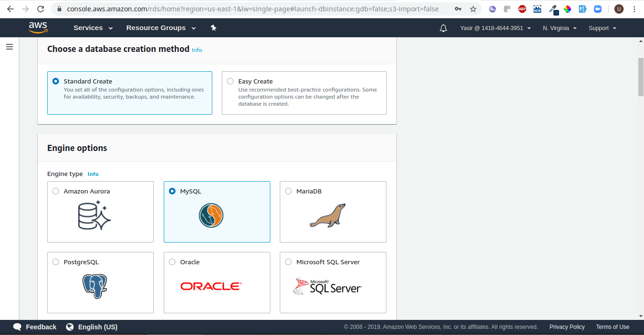
Task: Open the Support dropdown
Action: (x=602, y=28)
